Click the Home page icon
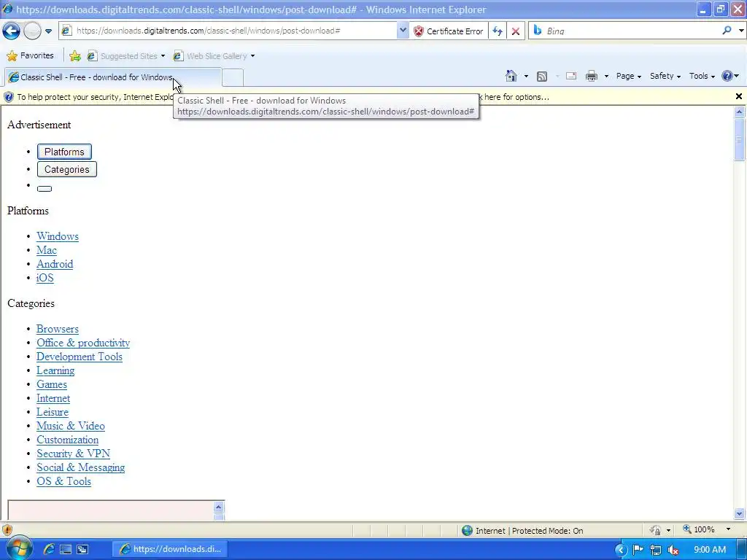The height and width of the screenshot is (560, 747). point(511,76)
